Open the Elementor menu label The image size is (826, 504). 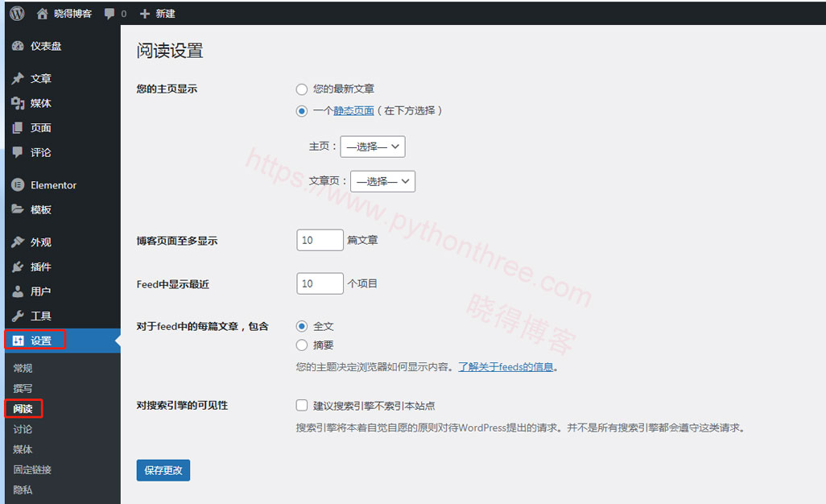pyautogui.click(x=53, y=185)
